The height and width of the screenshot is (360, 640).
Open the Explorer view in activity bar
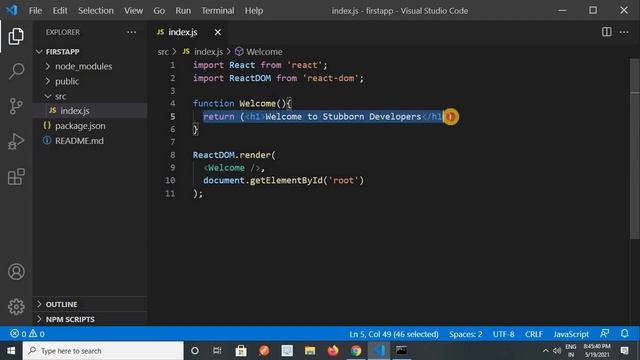pos(16,36)
